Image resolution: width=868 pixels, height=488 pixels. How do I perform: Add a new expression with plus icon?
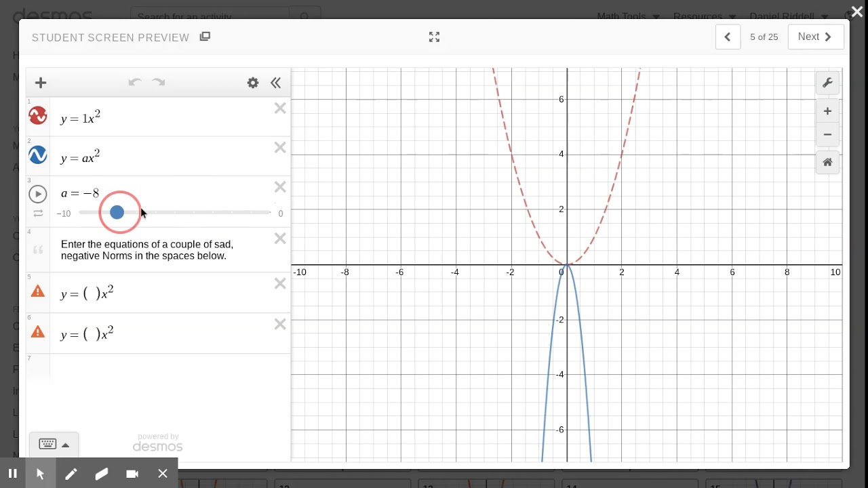point(41,83)
